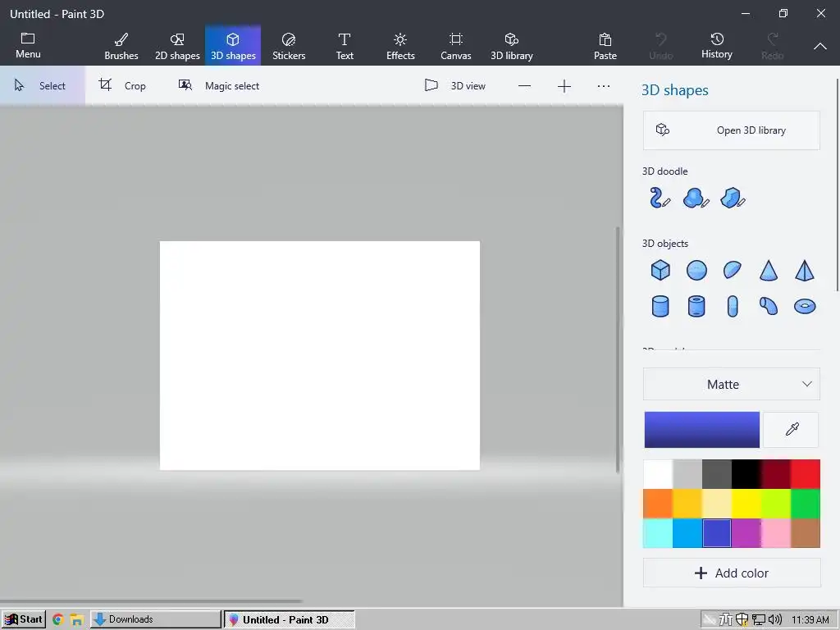Viewport: 840px width, 630px height.
Task: Open the Effects tab
Action: coord(400,46)
